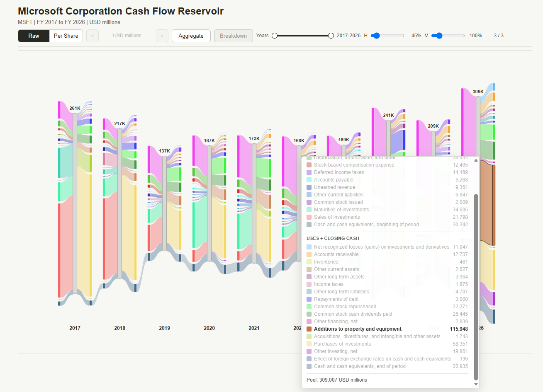543x392 pixels.
Task: Select the Other investing, net row
Action: coord(387,351)
